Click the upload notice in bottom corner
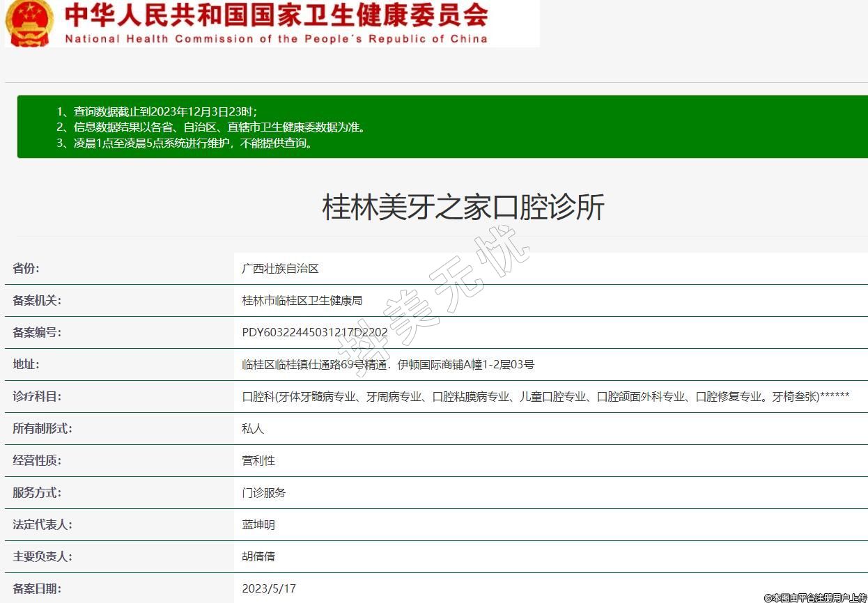868x603 pixels. 814,597
